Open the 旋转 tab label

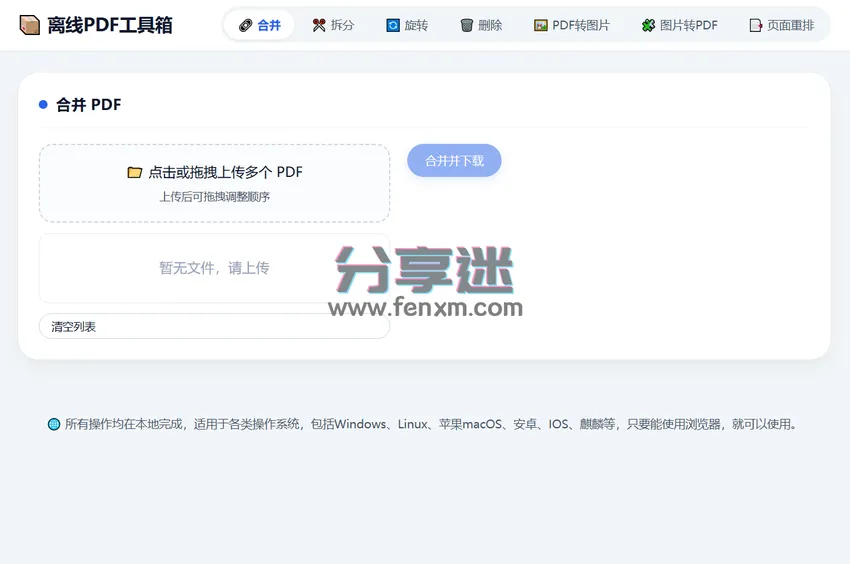[416, 25]
